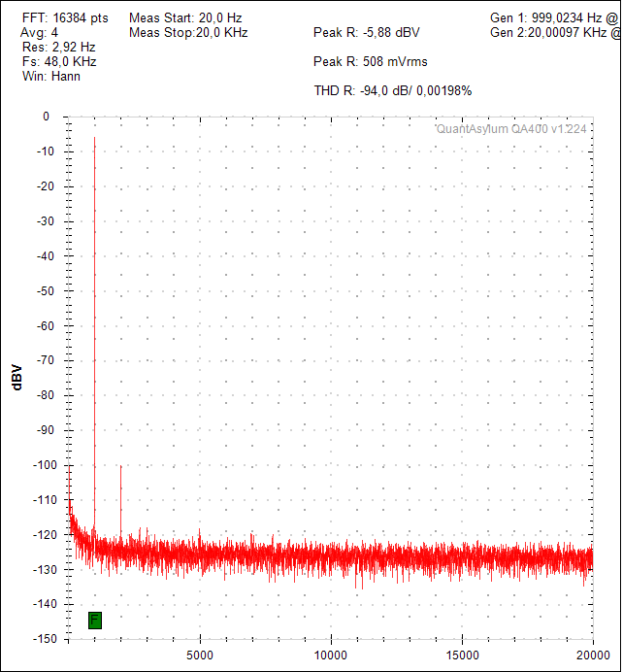Click the 15000 x-axis label
This screenshot has height=672, width=623.
pos(462,655)
